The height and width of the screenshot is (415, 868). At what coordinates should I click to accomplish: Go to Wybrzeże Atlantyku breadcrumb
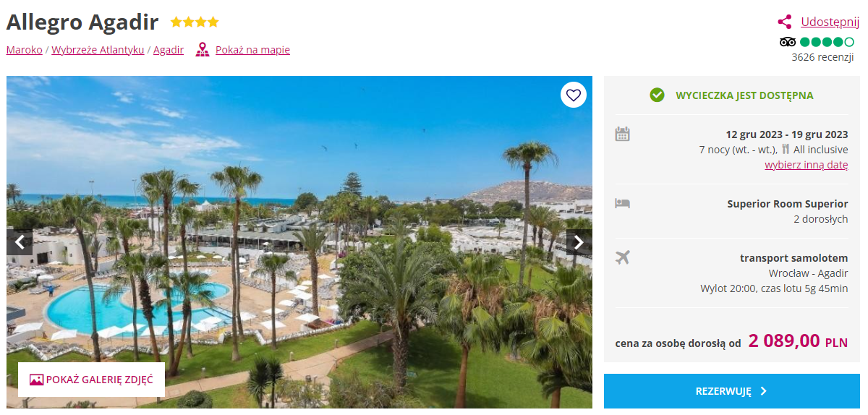tap(98, 50)
